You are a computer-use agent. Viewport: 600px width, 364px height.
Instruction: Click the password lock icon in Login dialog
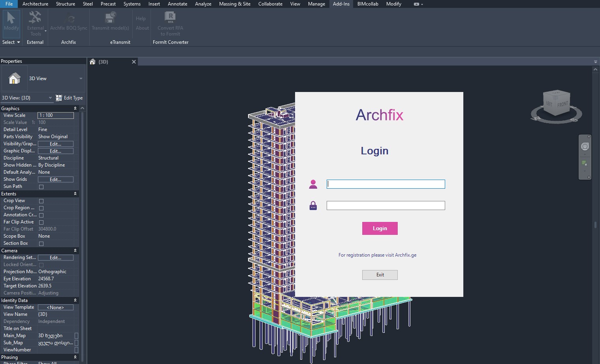pos(313,205)
